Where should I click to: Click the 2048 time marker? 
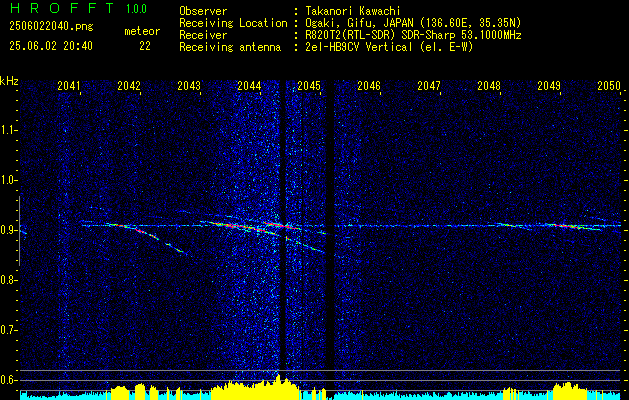pos(489,86)
